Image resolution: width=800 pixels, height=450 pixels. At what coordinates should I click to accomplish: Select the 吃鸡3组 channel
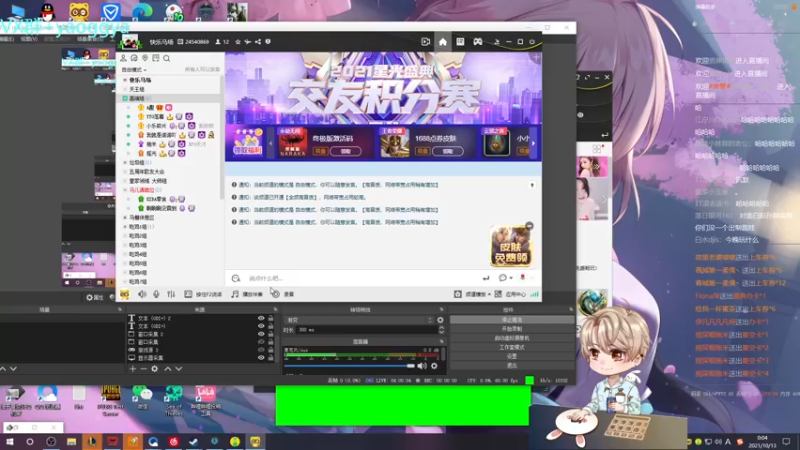pyautogui.click(x=138, y=245)
